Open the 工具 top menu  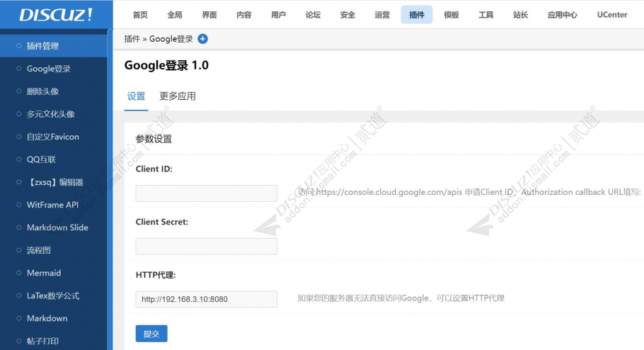485,15
